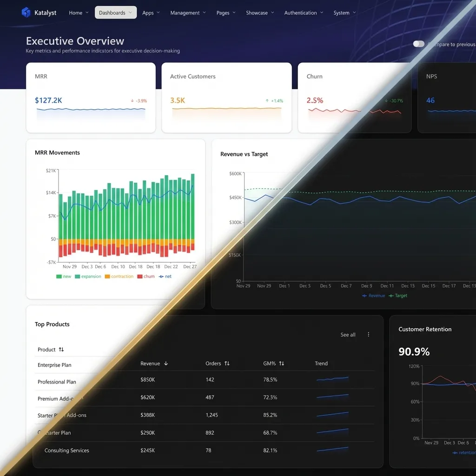This screenshot has height=476, width=476.
Task: Click the sort icon beside the Orders column
Action: [227, 364]
